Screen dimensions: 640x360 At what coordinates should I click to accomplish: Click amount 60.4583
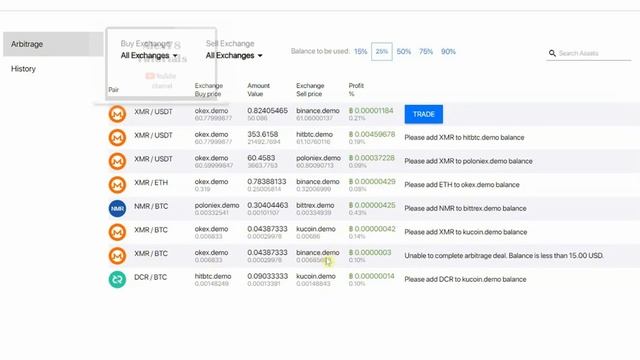pos(261,158)
